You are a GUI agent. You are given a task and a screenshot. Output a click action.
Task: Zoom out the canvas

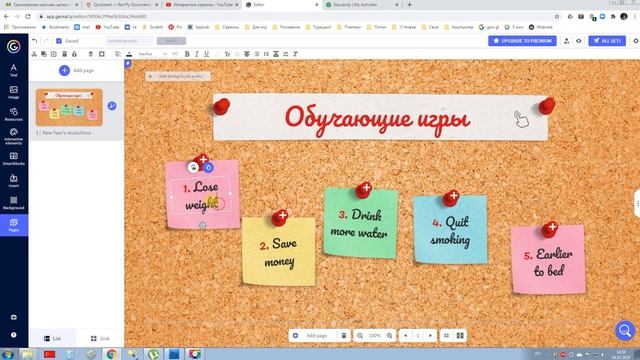pos(360,336)
